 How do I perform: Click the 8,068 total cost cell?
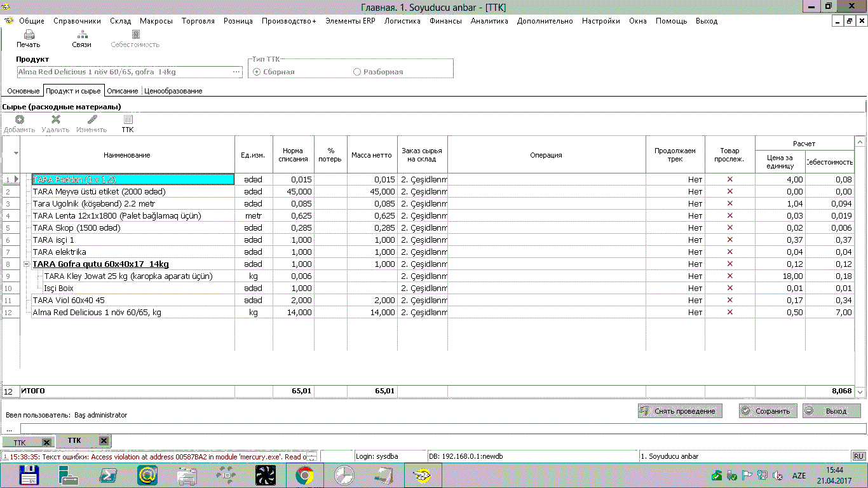829,391
